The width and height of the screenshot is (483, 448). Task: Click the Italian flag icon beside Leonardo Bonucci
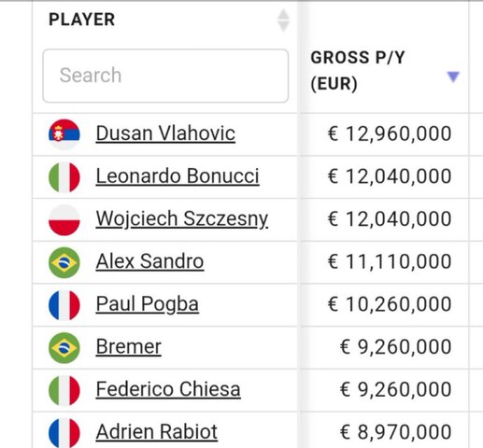[x=64, y=177]
